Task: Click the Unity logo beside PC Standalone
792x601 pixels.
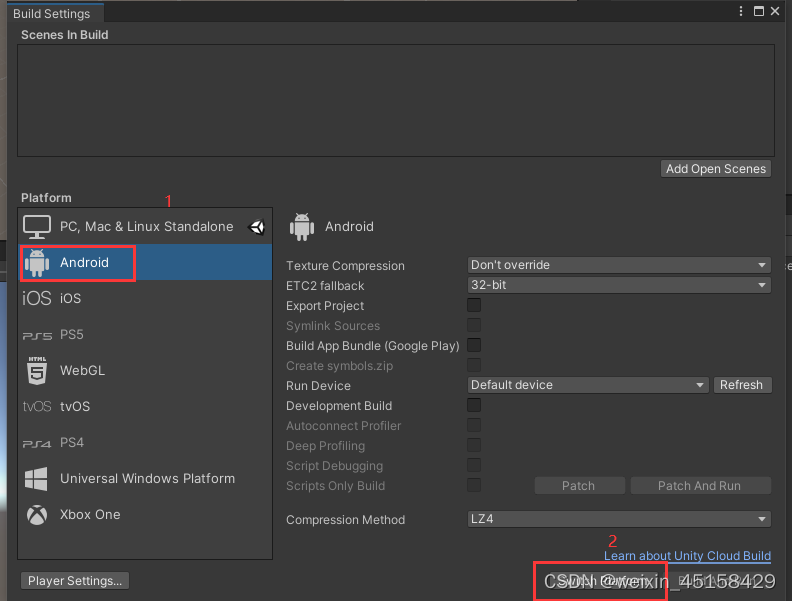Action: [x=257, y=227]
